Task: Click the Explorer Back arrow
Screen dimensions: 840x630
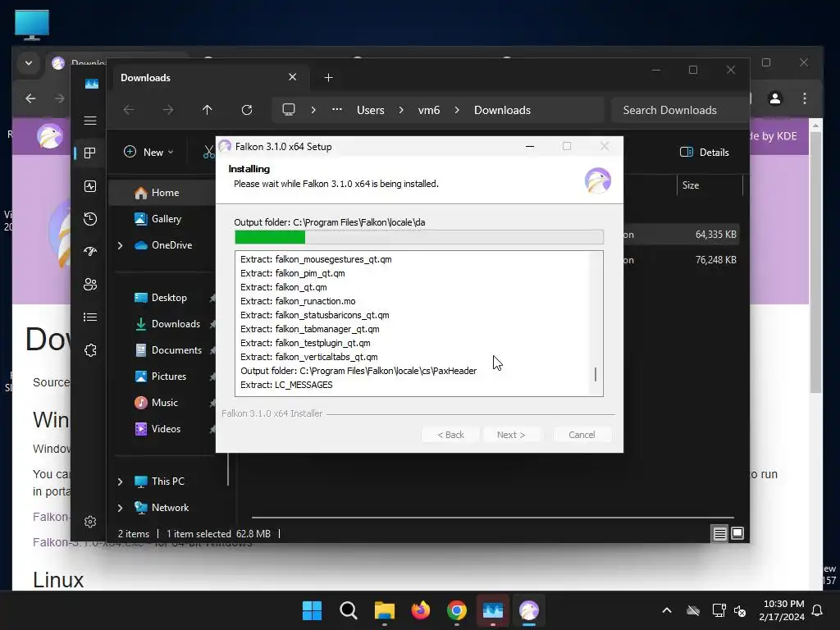Action: [x=129, y=110]
